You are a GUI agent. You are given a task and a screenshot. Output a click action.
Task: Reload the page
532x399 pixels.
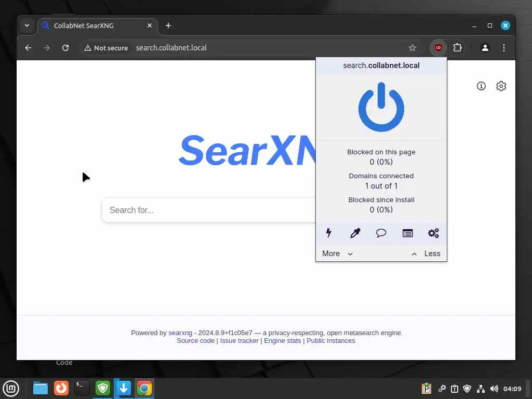[65, 47]
